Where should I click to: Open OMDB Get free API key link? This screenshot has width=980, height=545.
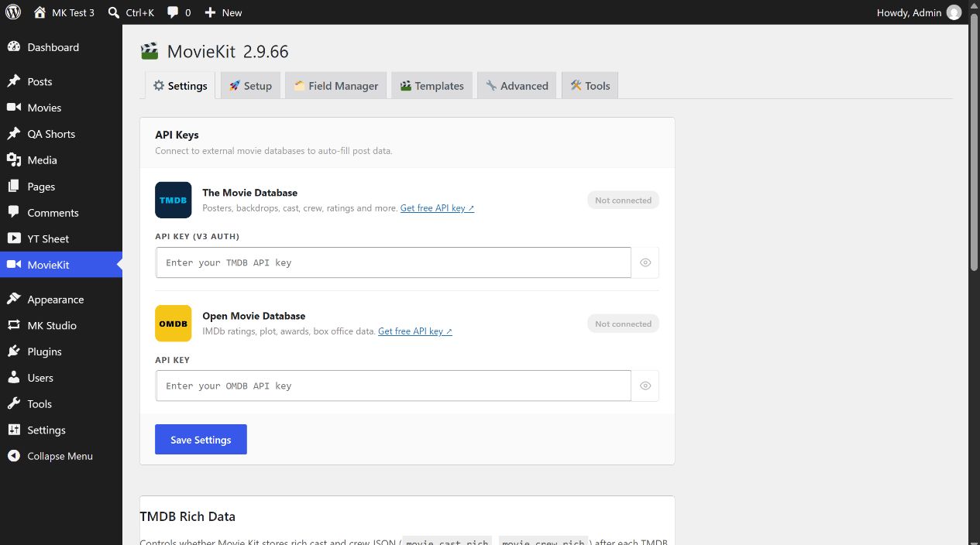415,331
